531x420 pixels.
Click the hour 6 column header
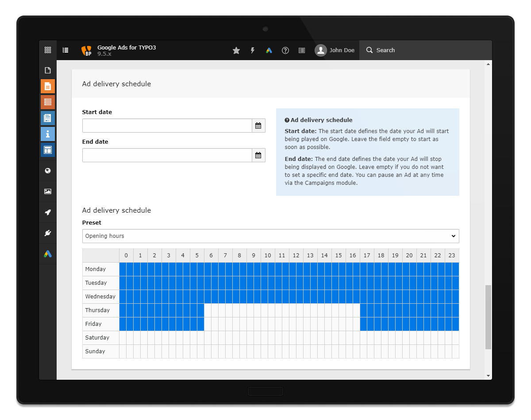pyautogui.click(x=212, y=256)
